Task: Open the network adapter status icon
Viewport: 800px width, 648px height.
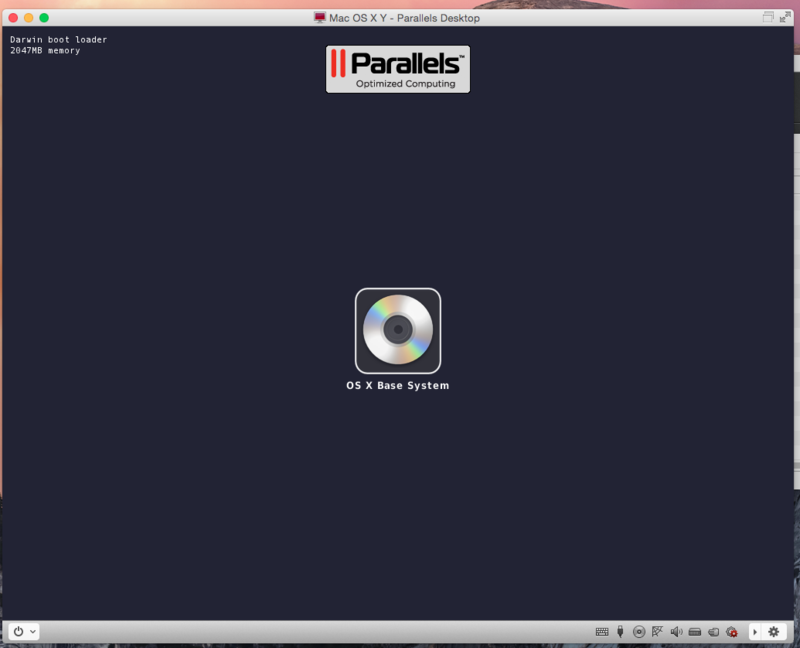Action: [658, 632]
